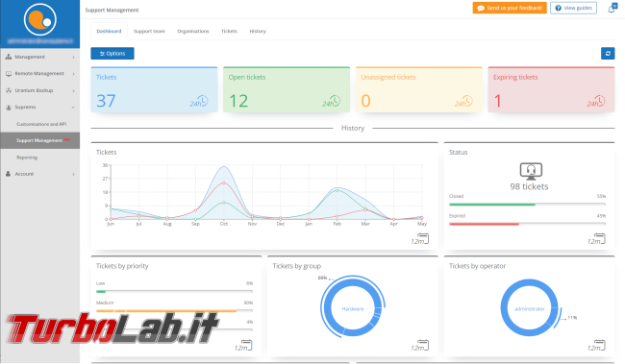Click the 24h clock icon in Expiring tickets card
This screenshot has height=364, width=625.
(x=596, y=101)
